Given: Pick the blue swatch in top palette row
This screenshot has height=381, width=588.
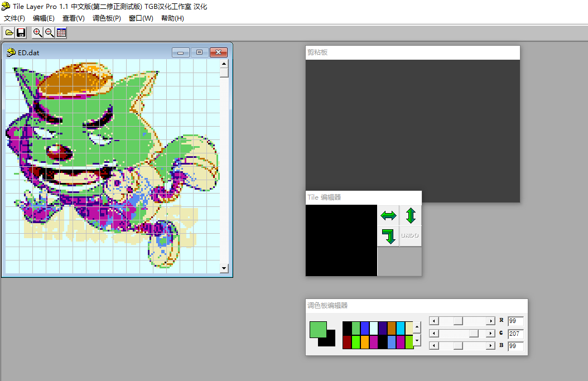Looking at the screenshot, I should 365,328.
